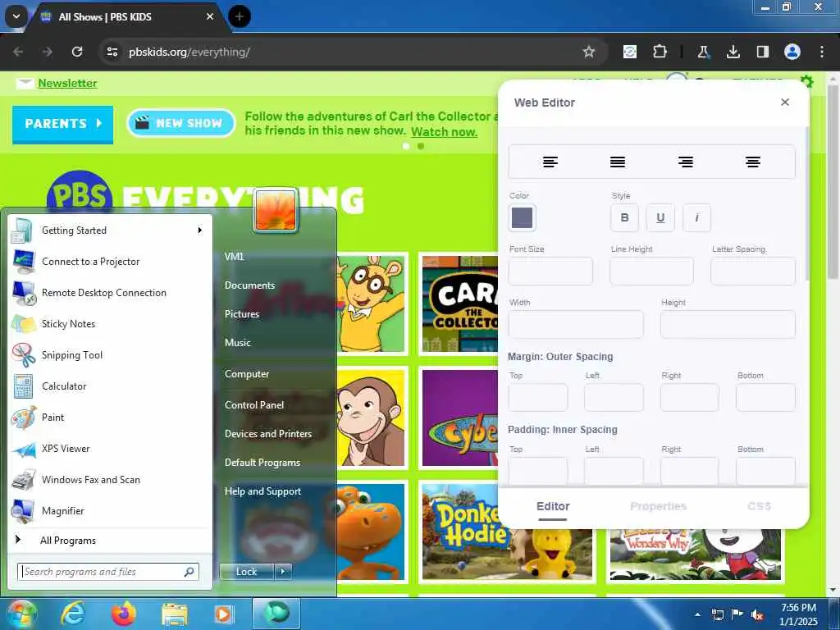Show hidden tray icons arrow
Image resolution: width=840 pixels, height=630 pixels.
click(697, 614)
